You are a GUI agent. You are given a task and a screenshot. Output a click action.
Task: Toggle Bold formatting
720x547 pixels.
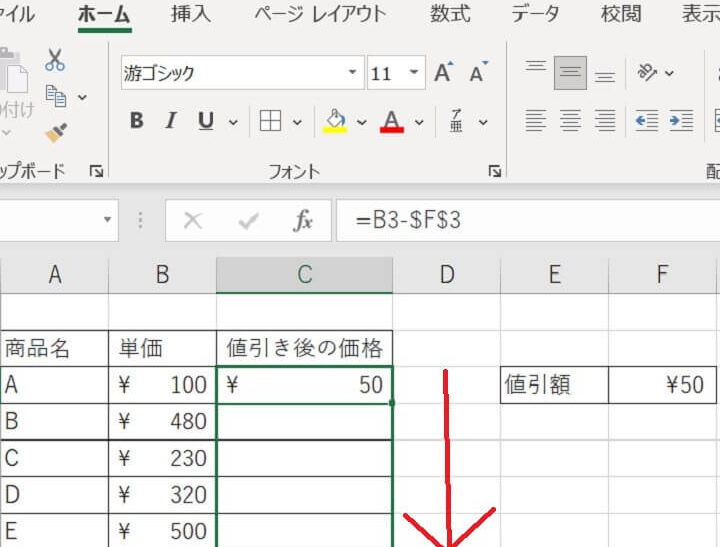pyautogui.click(x=137, y=122)
